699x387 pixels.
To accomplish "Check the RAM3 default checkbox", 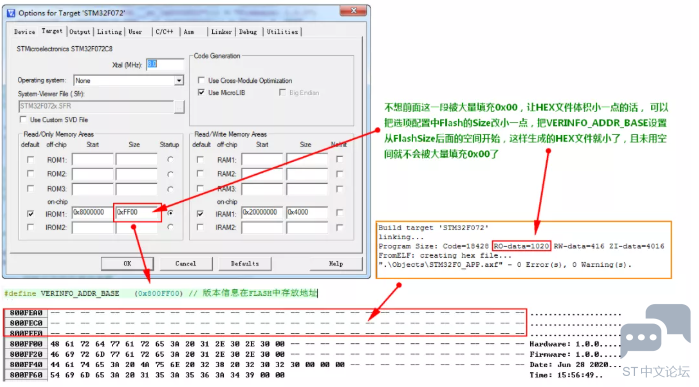I will 200,188.
